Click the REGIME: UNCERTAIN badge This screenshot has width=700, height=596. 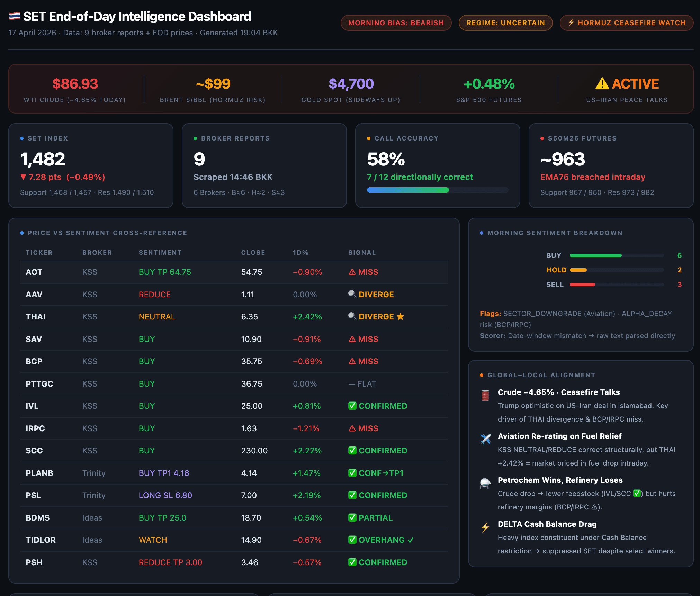(505, 23)
